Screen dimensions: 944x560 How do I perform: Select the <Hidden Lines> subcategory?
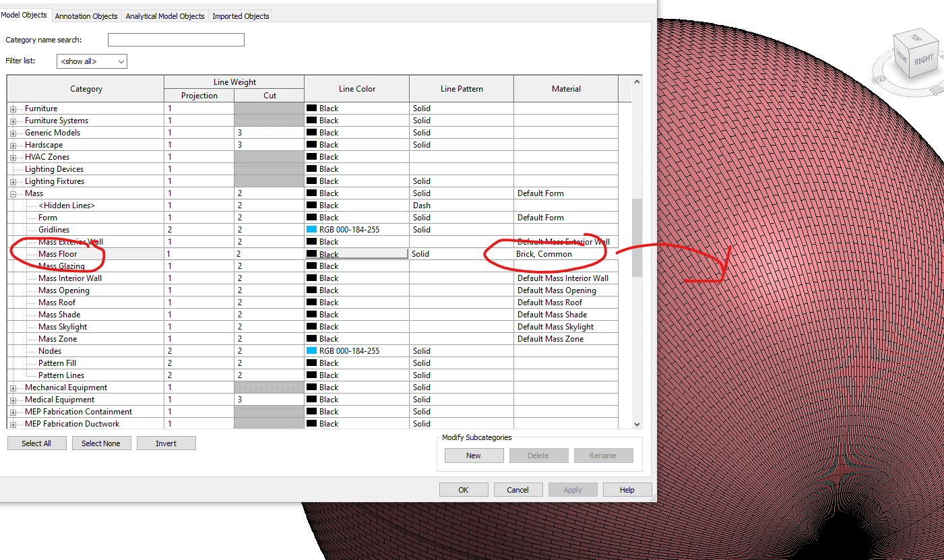67,206
